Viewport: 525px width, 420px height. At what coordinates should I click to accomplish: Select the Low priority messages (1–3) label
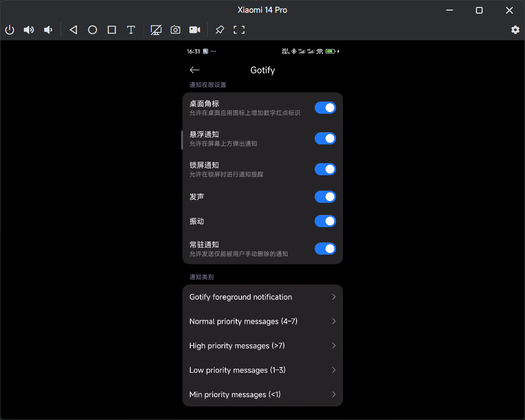[238, 370]
